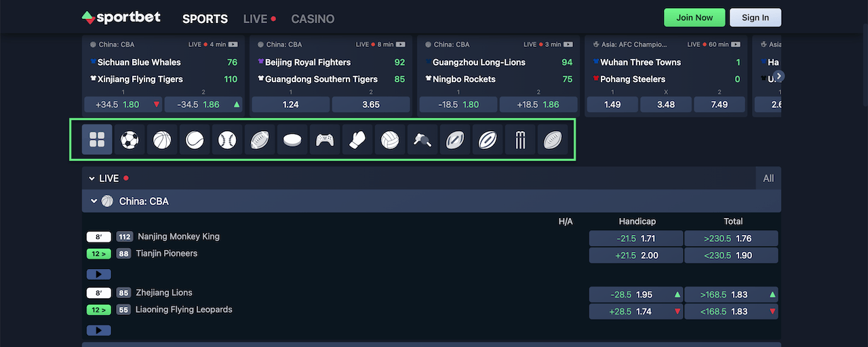Select total over 168.5 at 1.83
This screenshot has width=868, height=347.
[x=732, y=295]
